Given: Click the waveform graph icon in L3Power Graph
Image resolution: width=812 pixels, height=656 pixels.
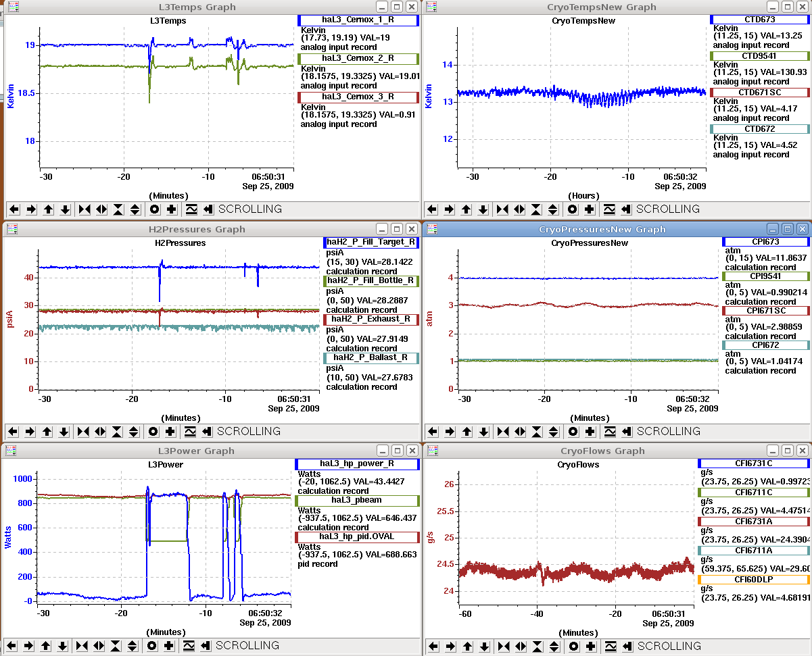Looking at the screenshot, I should point(189,646).
